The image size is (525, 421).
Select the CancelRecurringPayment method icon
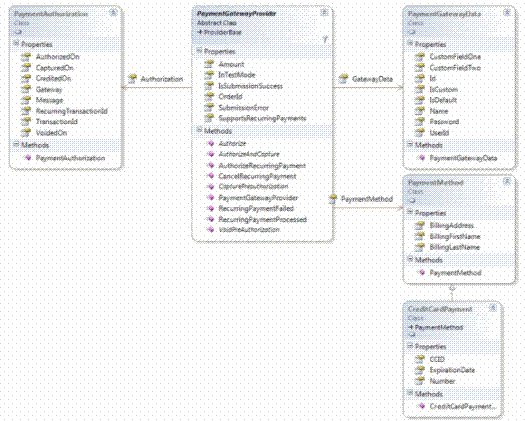tap(211, 176)
